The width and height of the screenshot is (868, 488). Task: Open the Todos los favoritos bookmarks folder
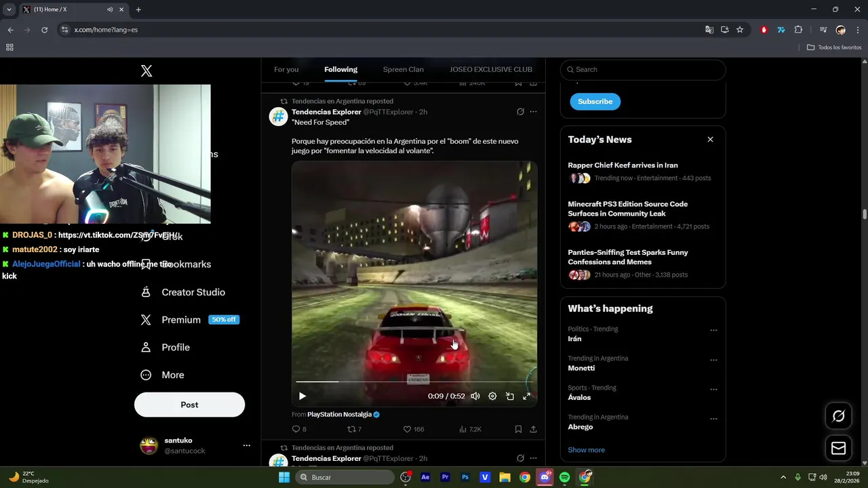click(x=834, y=47)
